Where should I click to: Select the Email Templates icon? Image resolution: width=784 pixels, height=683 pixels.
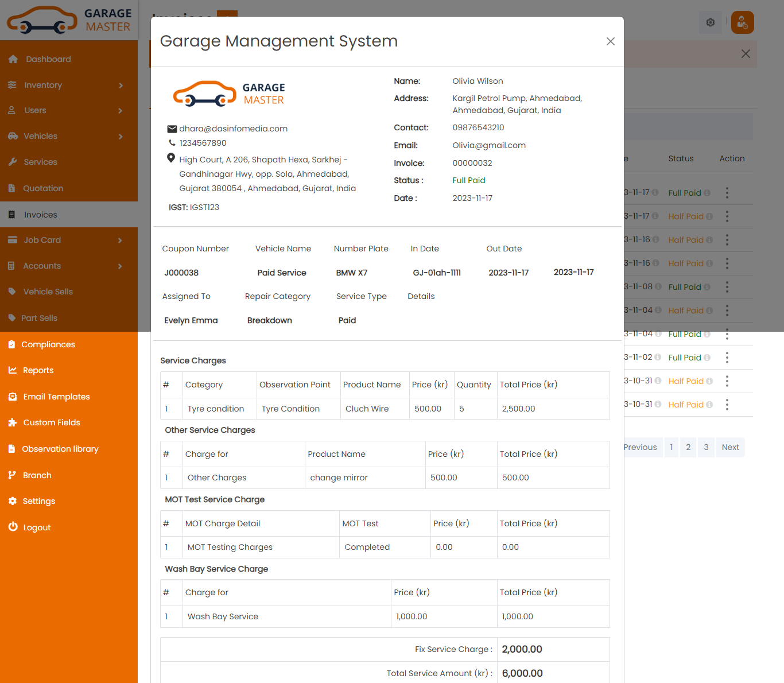13,396
